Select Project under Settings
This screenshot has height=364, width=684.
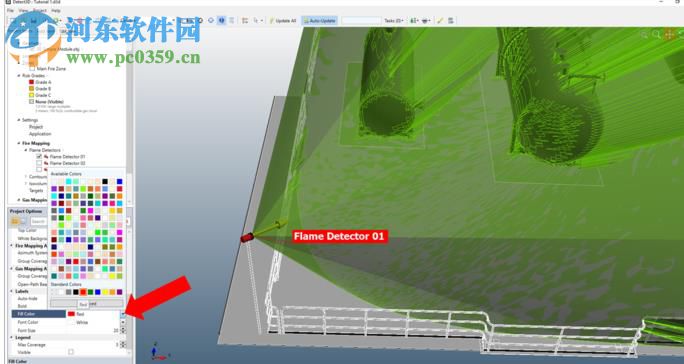tap(36, 127)
